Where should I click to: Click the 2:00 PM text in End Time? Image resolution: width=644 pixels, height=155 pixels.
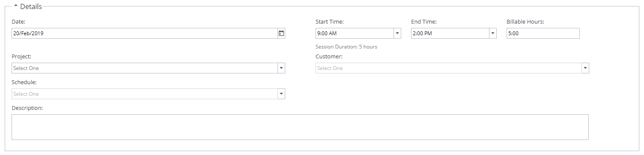click(422, 33)
